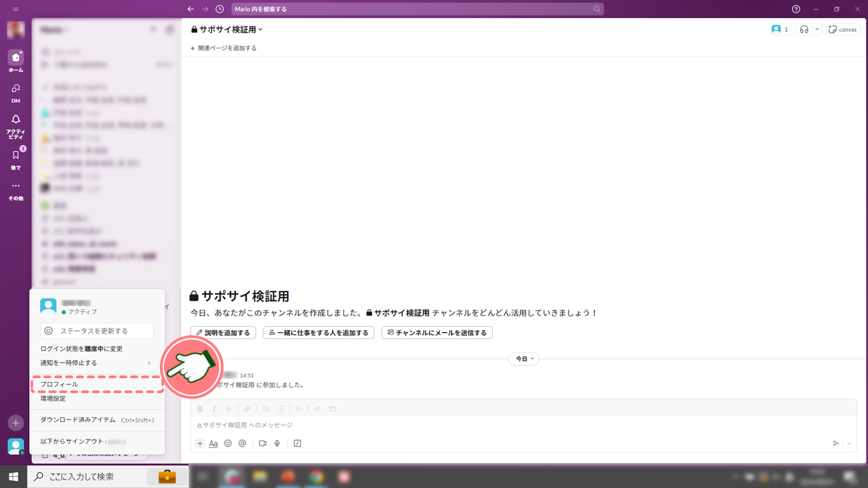The image size is (868, 488).
Task: Click user avatar at sidebar bottom
Action: coord(16,446)
